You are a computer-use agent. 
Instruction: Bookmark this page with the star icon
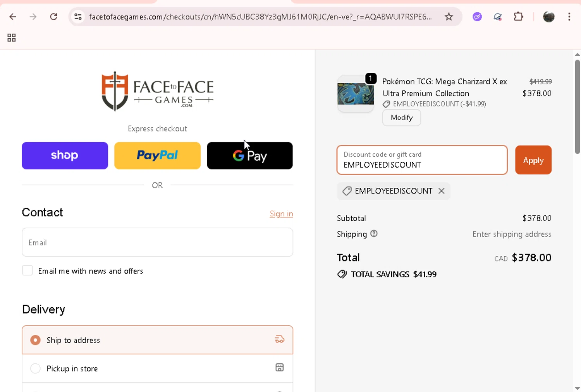(x=449, y=17)
